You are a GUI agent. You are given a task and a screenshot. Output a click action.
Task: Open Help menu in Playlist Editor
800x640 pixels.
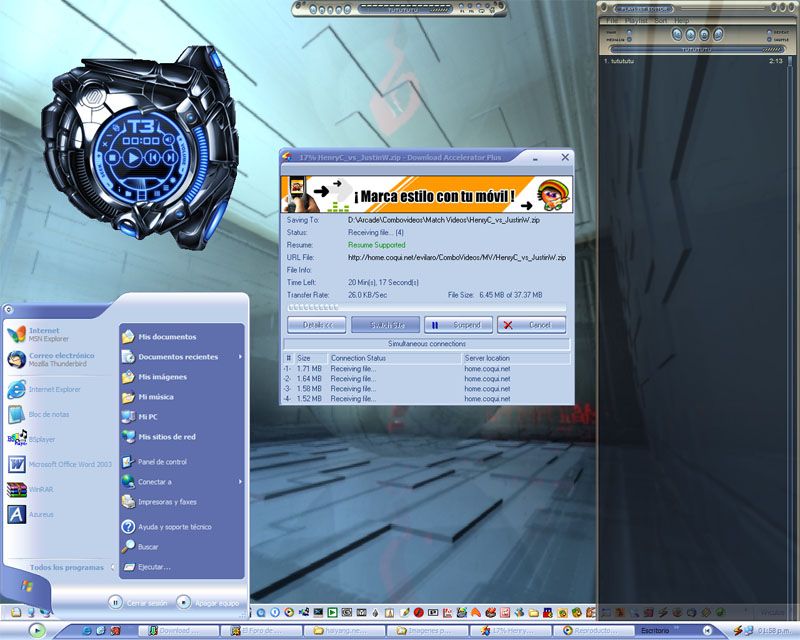tap(681, 20)
